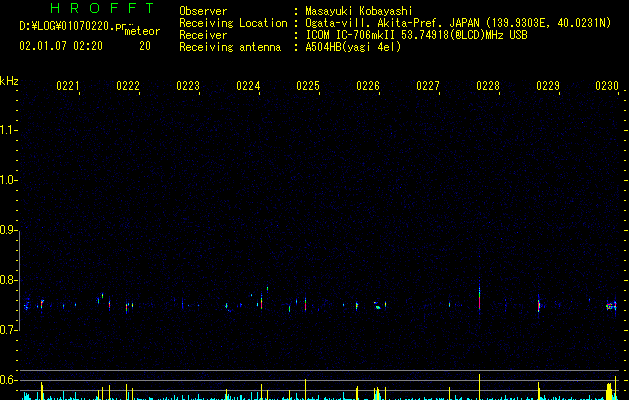The height and width of the screenshot is (400, 629).
Task: Click the gray frequency range bracket on left axis
Action: pyautogui.click(x=19, y=280)
